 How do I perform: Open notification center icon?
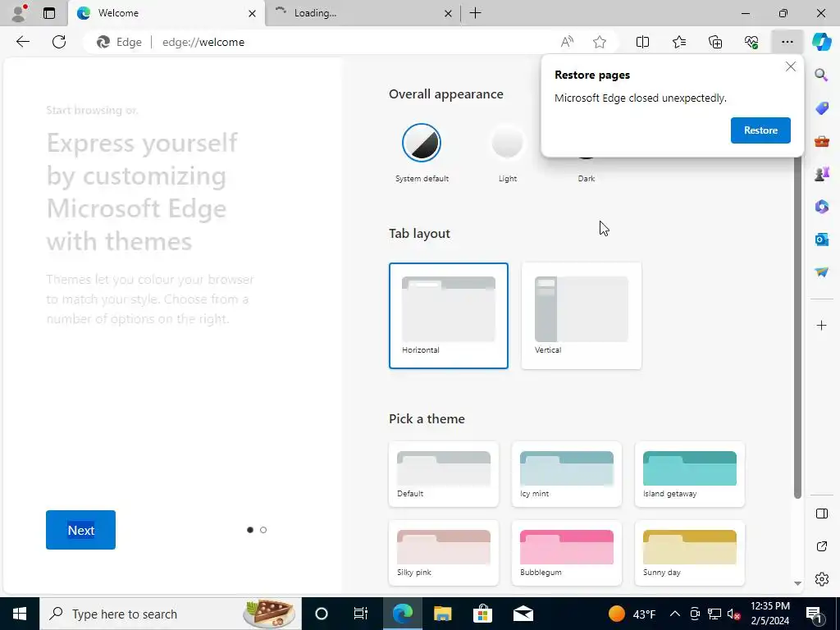click(x=814, y=614)
